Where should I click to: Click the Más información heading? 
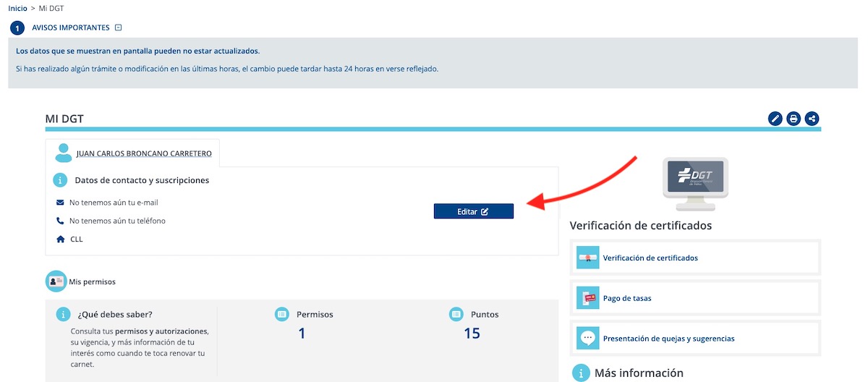639,373
